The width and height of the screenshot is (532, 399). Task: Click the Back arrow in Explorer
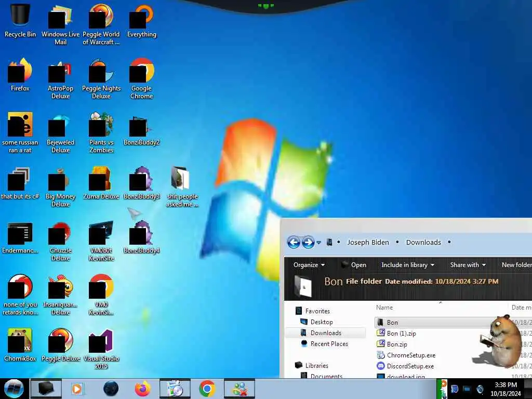294,242
